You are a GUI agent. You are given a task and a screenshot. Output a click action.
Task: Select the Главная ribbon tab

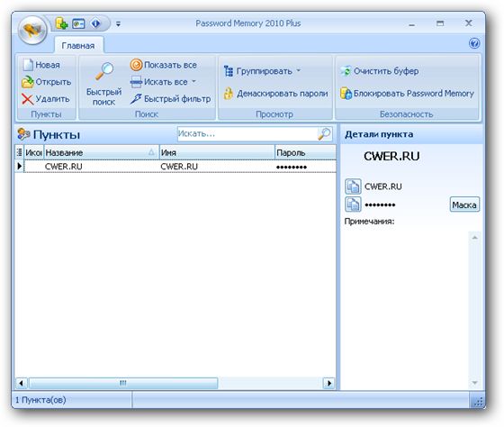coord(78,46)
